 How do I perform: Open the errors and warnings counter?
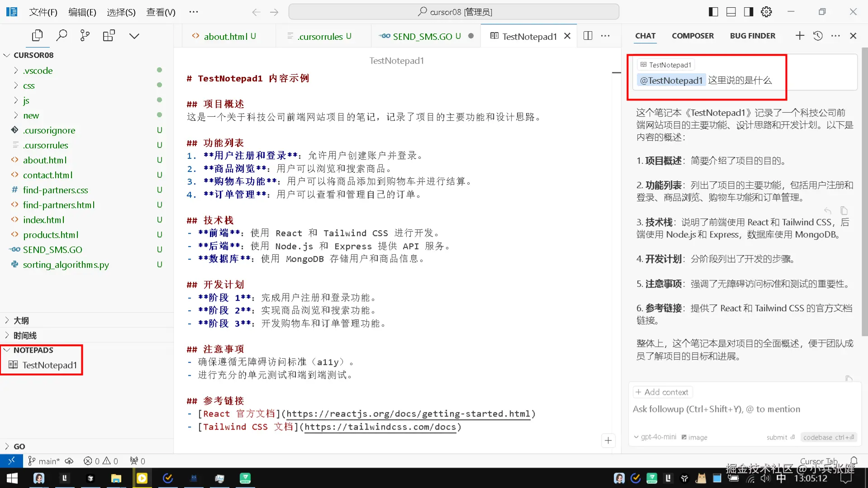coord(100,461)
